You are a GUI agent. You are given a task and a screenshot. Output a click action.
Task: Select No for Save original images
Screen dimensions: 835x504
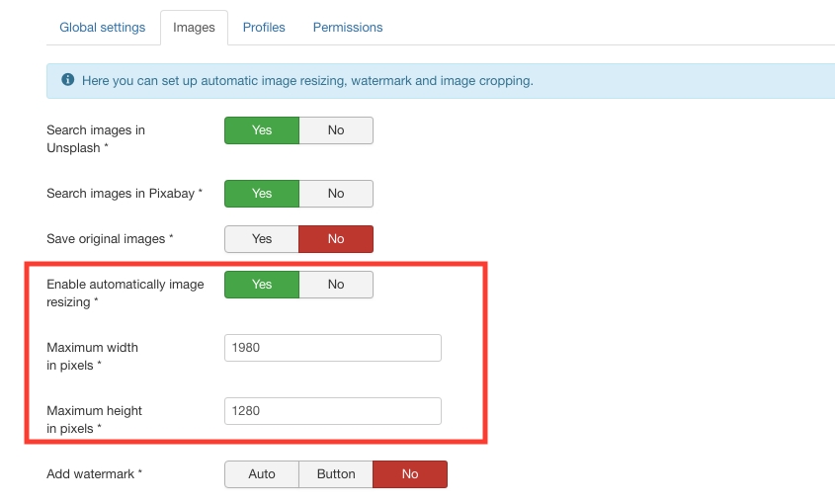tap(336, 239)
